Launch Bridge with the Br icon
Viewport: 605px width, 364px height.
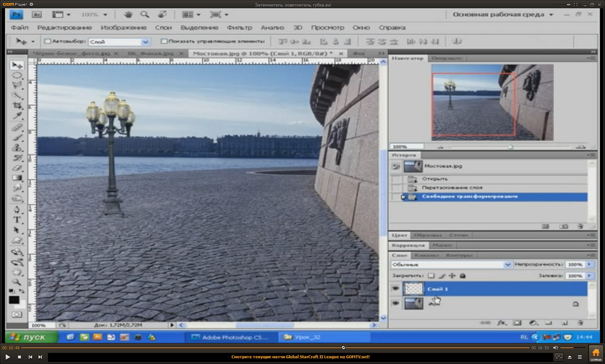[38, 15]
